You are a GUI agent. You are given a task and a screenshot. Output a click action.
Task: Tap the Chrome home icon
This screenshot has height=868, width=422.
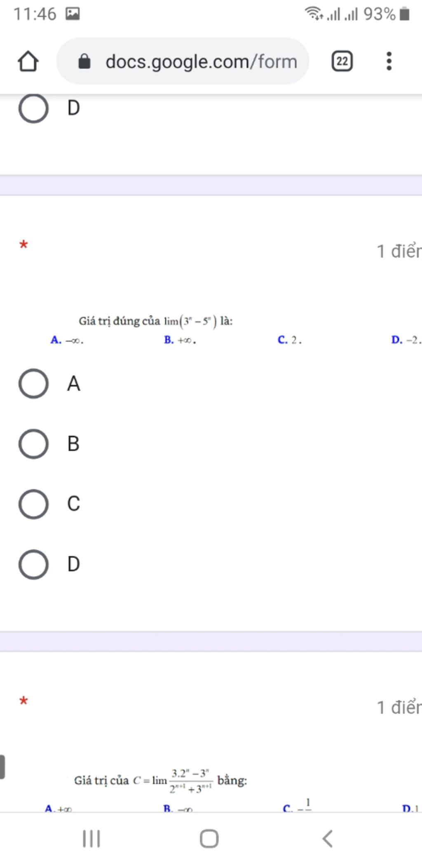click(x=28, y=61)
